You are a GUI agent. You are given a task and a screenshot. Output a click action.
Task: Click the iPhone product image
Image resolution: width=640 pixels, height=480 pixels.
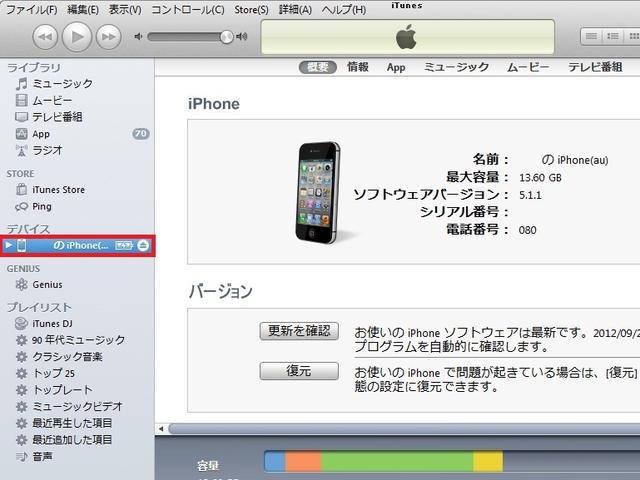318,193
